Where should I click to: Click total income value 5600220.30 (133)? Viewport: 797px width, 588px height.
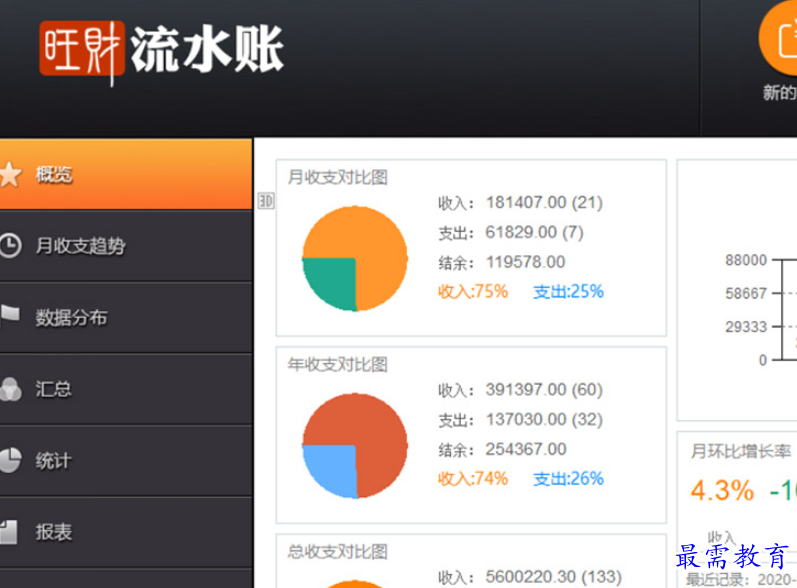tap(554, 577)
